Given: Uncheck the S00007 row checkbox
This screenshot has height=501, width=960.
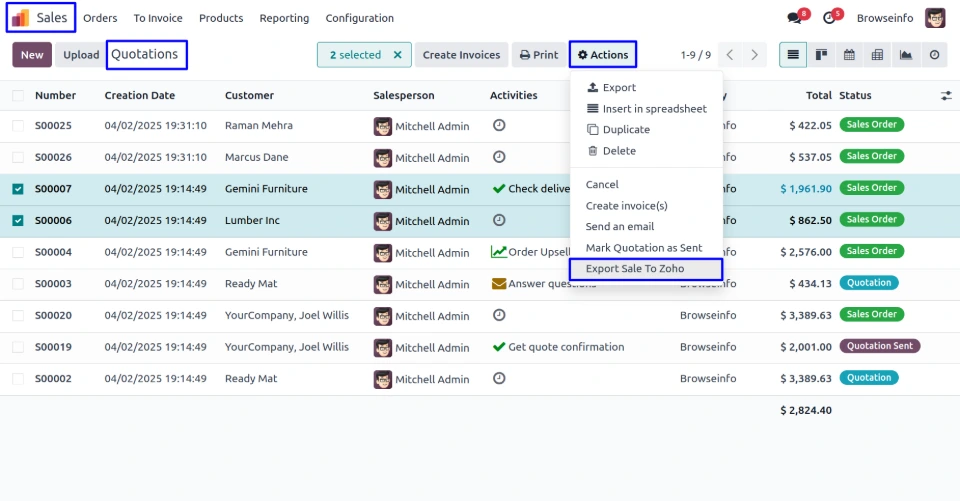Looking at the screenshot, I should [x=18, y=189].
